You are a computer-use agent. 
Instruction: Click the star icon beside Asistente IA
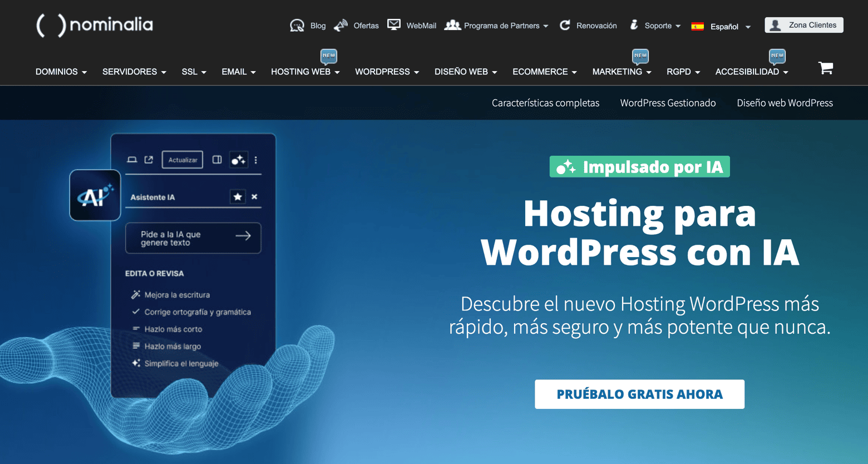pos(238,196)
